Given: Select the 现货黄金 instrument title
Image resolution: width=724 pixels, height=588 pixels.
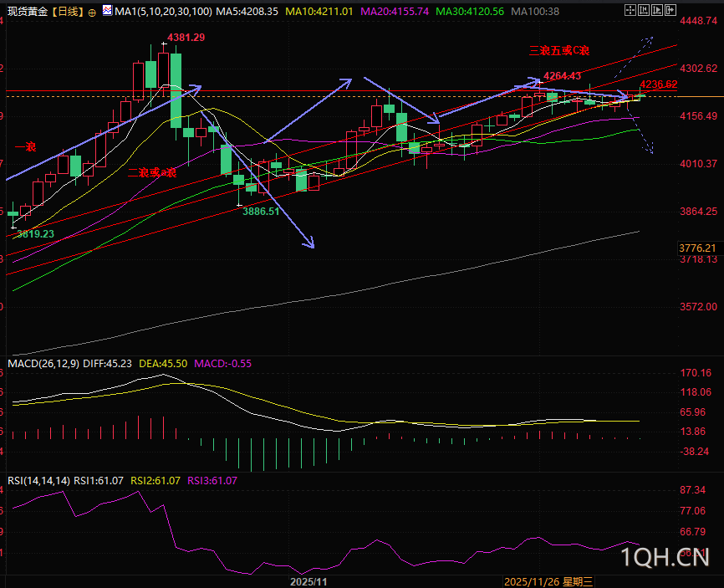Looking at the screenshot, I should 25,12.
